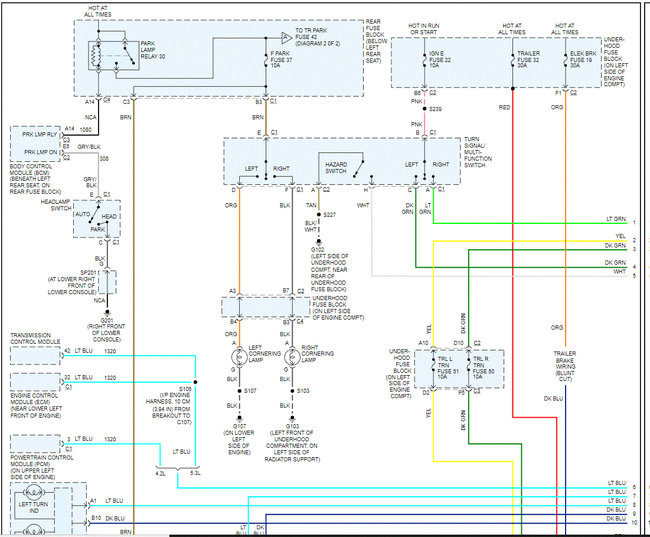Click the left cornering lamp bulb symbol

pos(240,357)
